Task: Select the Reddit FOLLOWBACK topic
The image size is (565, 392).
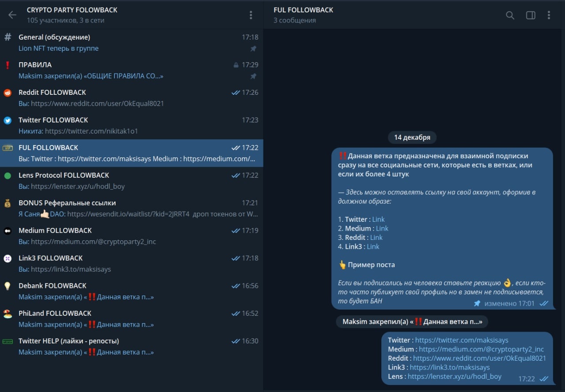Action: [132, 98]
